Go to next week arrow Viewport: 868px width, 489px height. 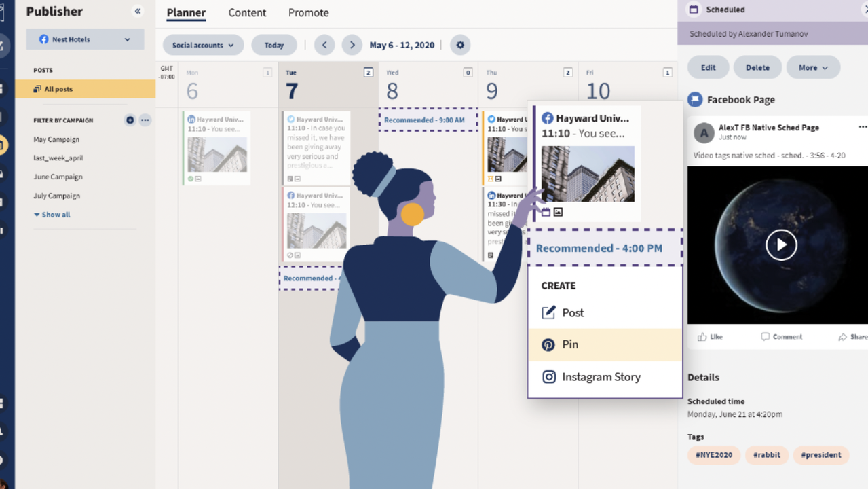[x=352, y=45]
